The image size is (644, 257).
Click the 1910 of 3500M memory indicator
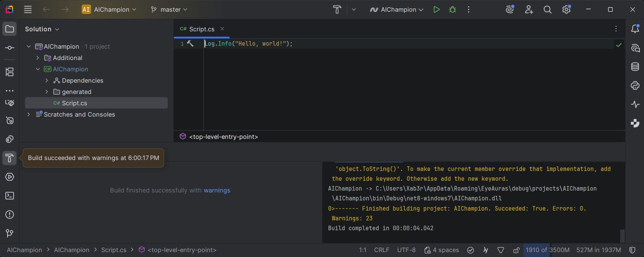tap(548, 250)
